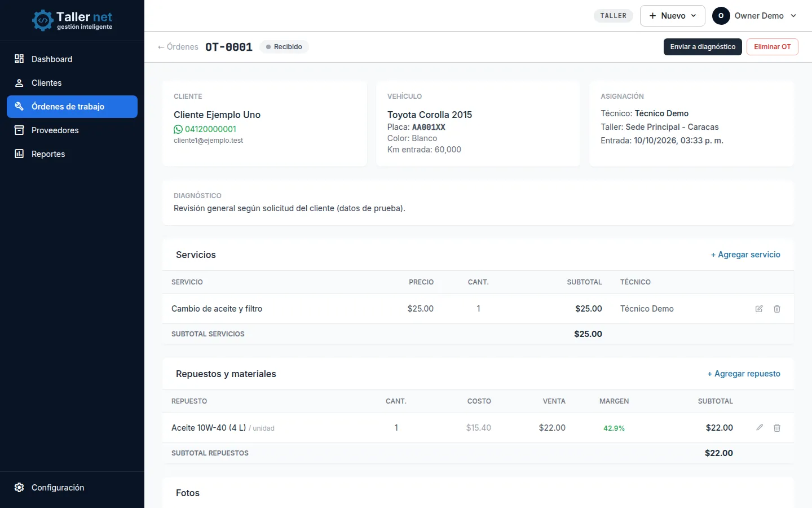
Task: Click the Proveedores box icon
Action: [x=19, y=130]
